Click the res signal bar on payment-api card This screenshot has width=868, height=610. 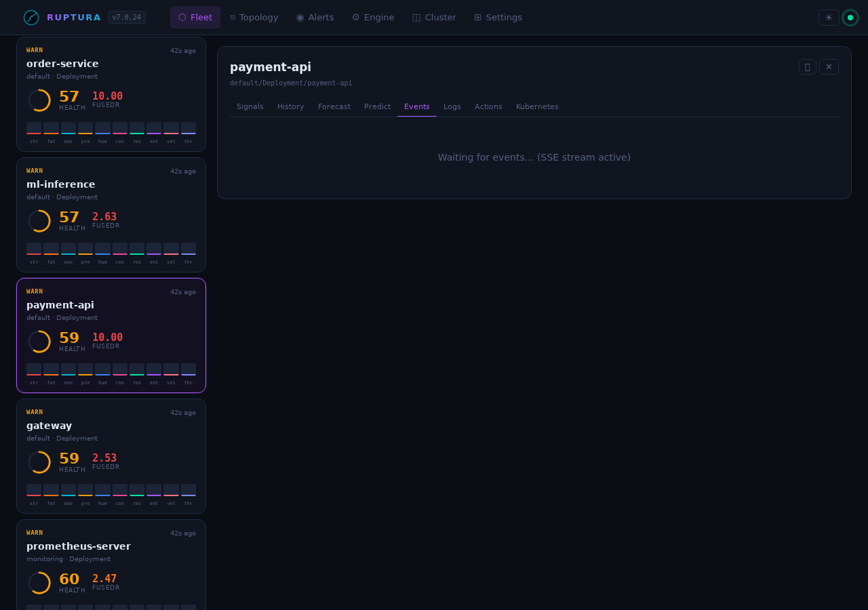pos(137,369)
